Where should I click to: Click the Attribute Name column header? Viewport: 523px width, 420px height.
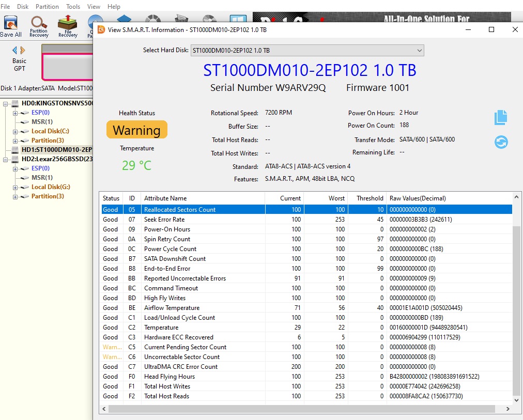click(x=203, y=198)
